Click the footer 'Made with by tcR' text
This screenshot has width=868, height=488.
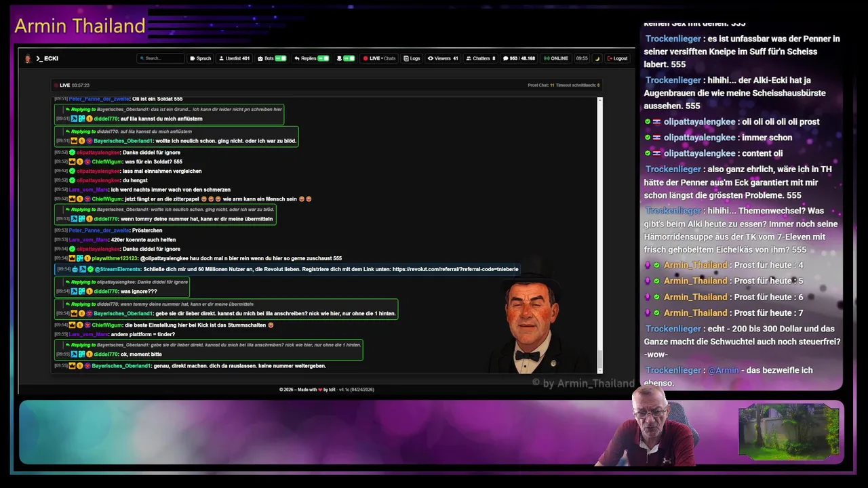327,390
